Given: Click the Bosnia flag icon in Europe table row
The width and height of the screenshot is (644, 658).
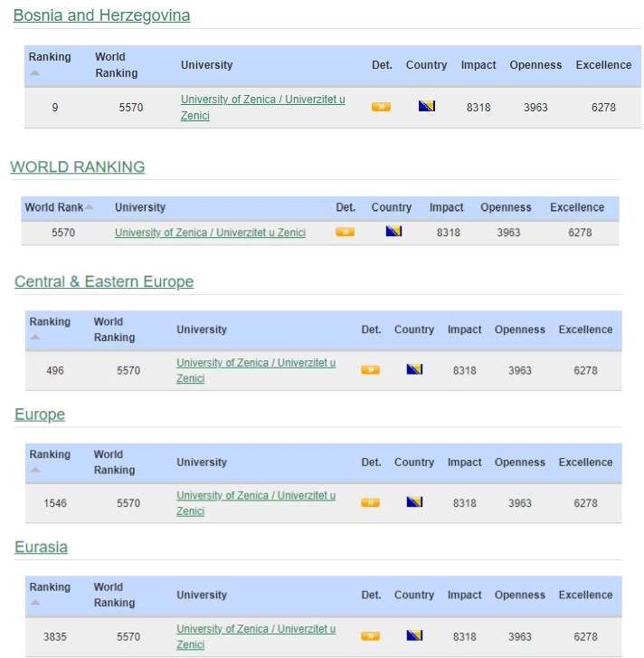Looking at the screenshot, I should point(414,502).
